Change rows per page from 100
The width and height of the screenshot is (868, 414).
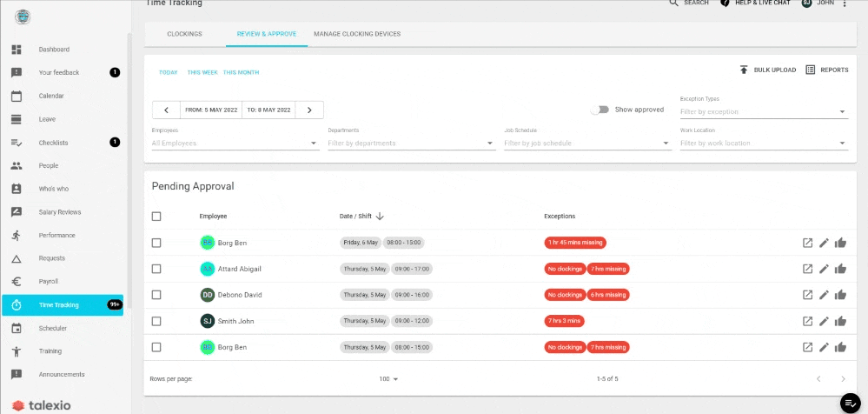pyautogui.click(x=388, y=379)
